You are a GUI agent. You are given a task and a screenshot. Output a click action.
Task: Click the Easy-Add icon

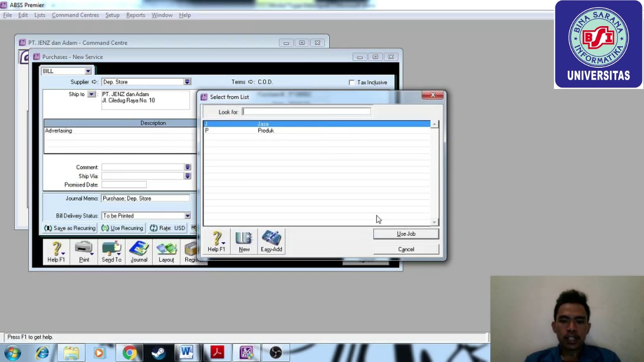point(271,242)
